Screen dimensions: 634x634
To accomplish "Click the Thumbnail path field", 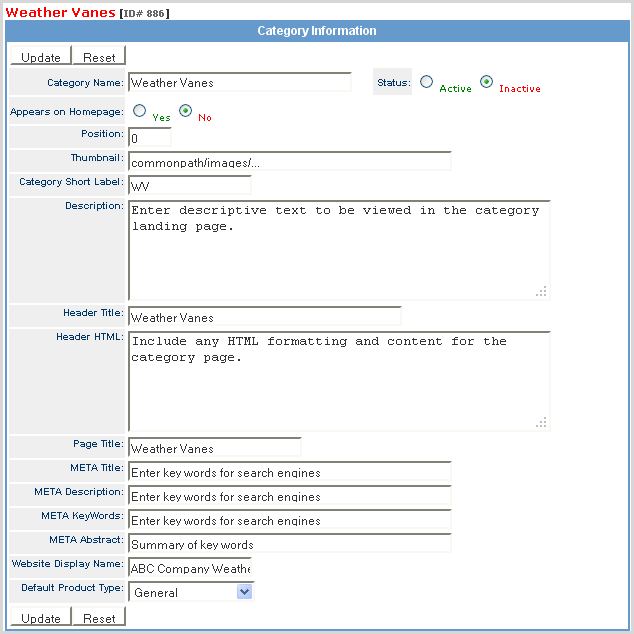I will 289,161.
